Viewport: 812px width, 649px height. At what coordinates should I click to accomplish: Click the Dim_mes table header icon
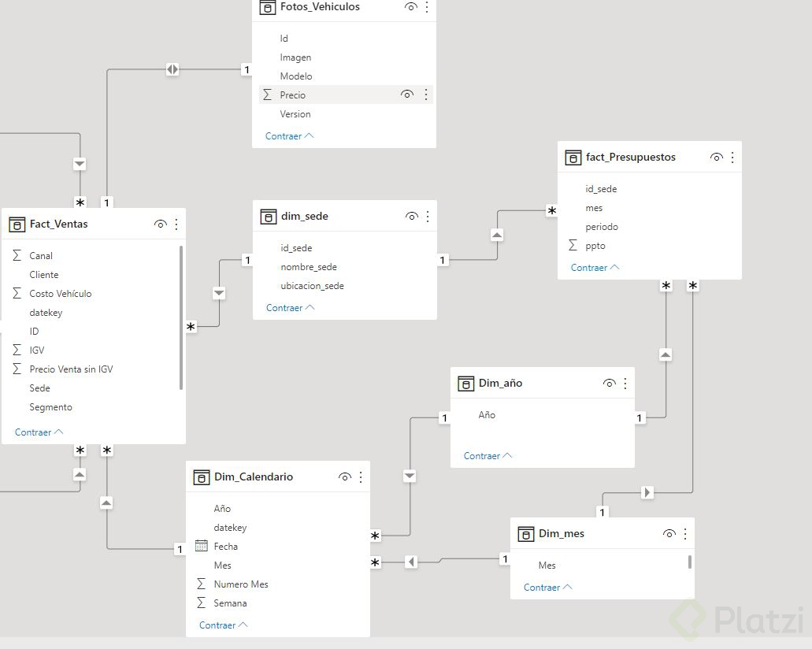point(525,534)
